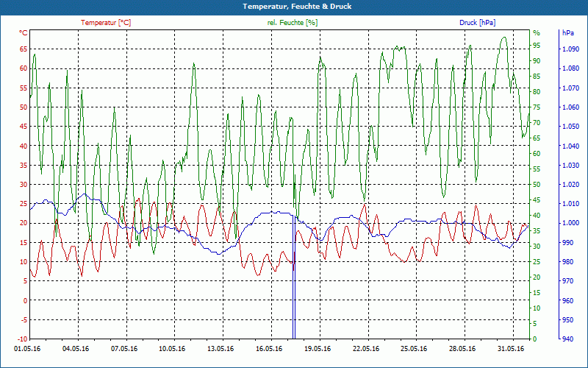
Task: Click red temperature axis value "0"
Action: tap(25, 300)
